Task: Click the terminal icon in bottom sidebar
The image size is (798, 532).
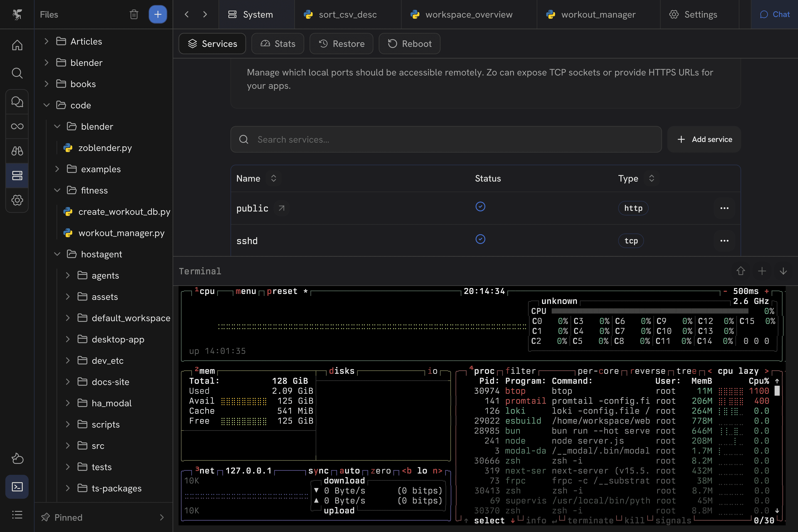Action: click(17, 486)
